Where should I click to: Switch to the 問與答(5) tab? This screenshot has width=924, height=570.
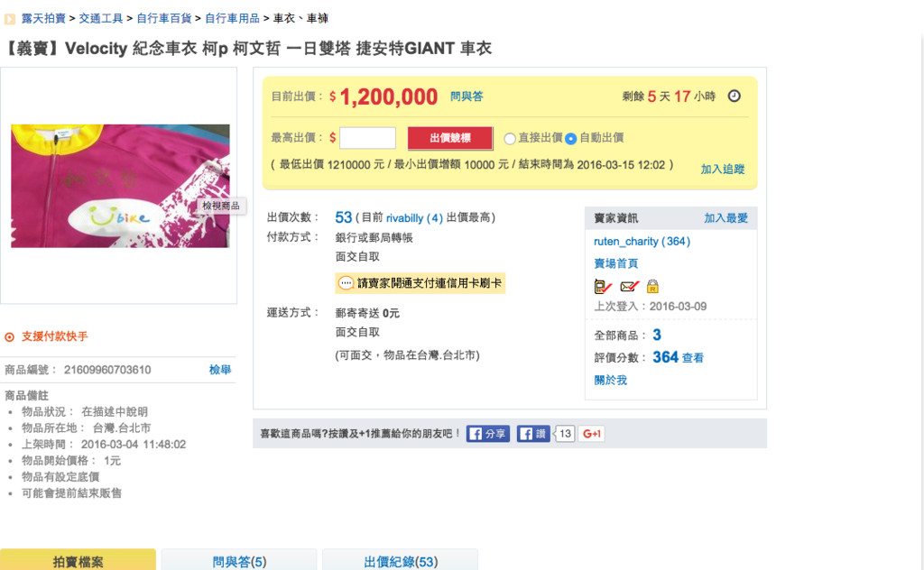pyautogui.click(x=239, y=561)
